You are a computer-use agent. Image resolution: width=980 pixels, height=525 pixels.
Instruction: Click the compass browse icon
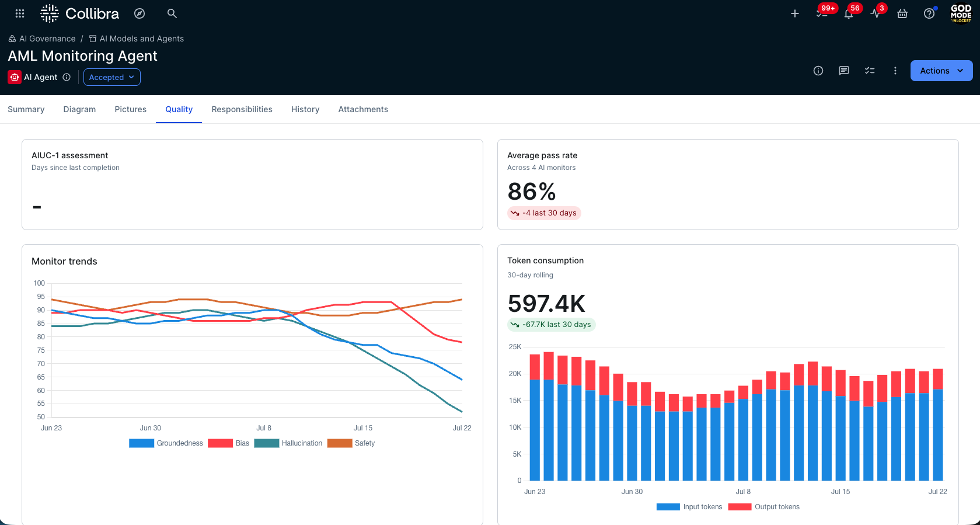(139, 13)
